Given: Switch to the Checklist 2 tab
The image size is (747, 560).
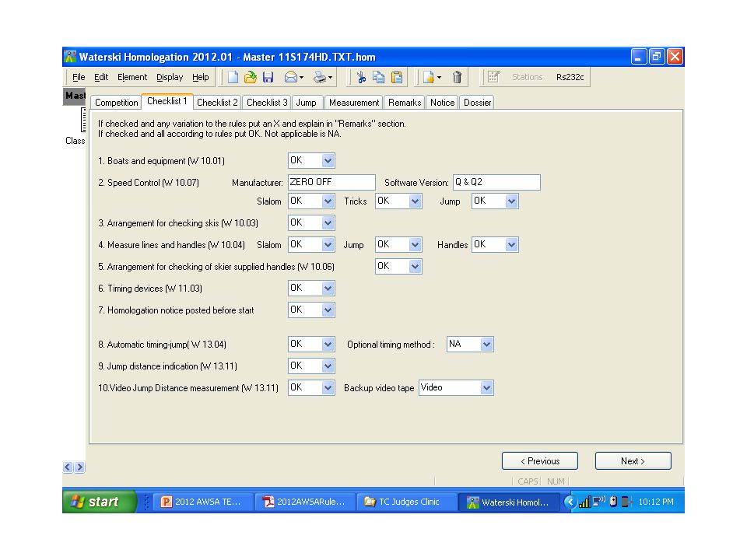Looking at the screenshot, I should tap(217, 103).
